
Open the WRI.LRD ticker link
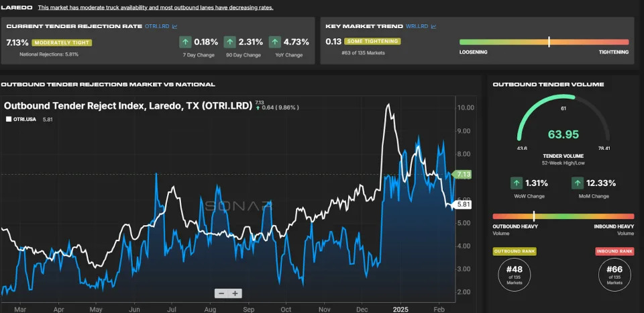pyautogui.click(x=417, y=26)
